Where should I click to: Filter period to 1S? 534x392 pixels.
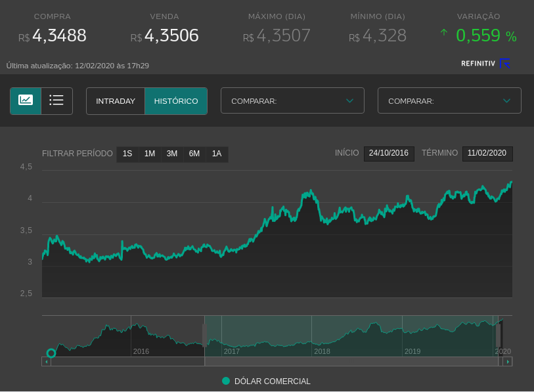(127, 154)
